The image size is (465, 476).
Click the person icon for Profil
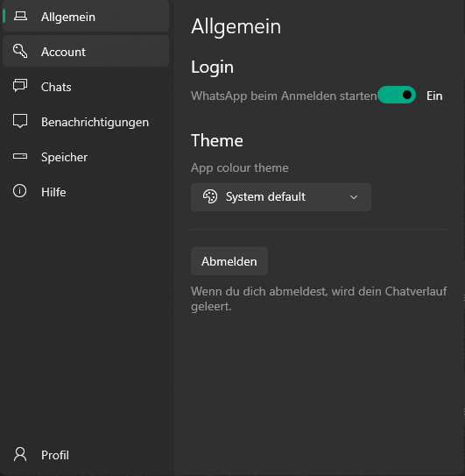20,454
